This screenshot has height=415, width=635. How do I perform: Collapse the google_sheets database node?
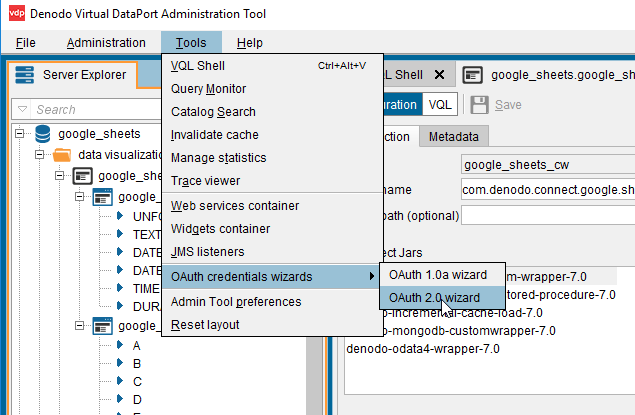coord(19,134)
